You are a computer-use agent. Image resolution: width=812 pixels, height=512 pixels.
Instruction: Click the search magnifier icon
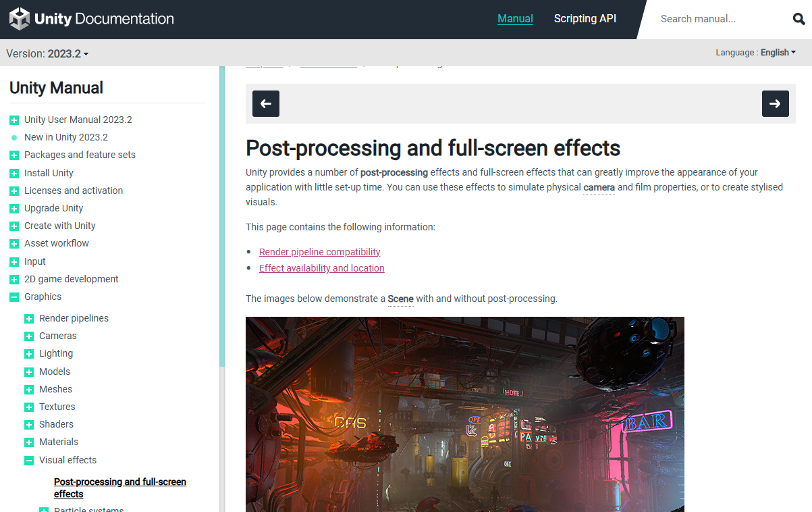(799, 19)
